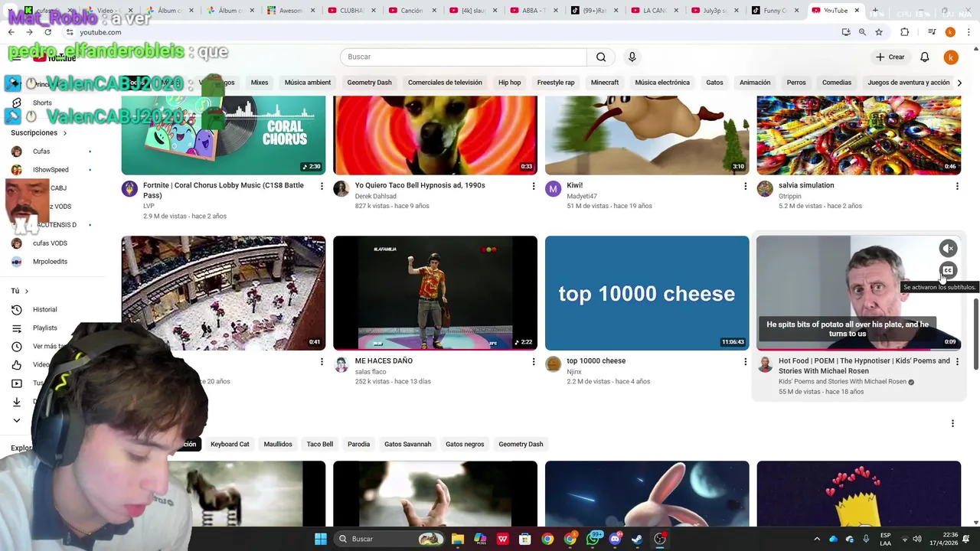Image resolution: width=980 pixels, height=551 pixels.
Task: Open browser extensions puzzle icon
Action: tap(904, 32)
